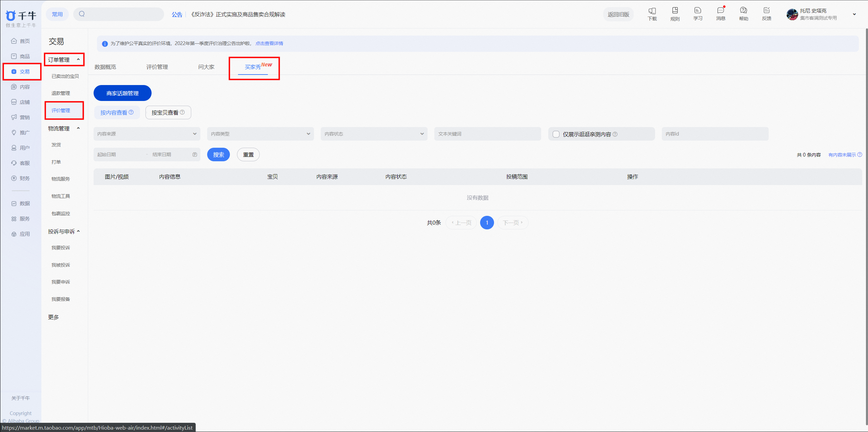Open the 内容来源 dropdown
This screenshot has width=868, height=432.
pyautogui.click(x=147, y=134)
